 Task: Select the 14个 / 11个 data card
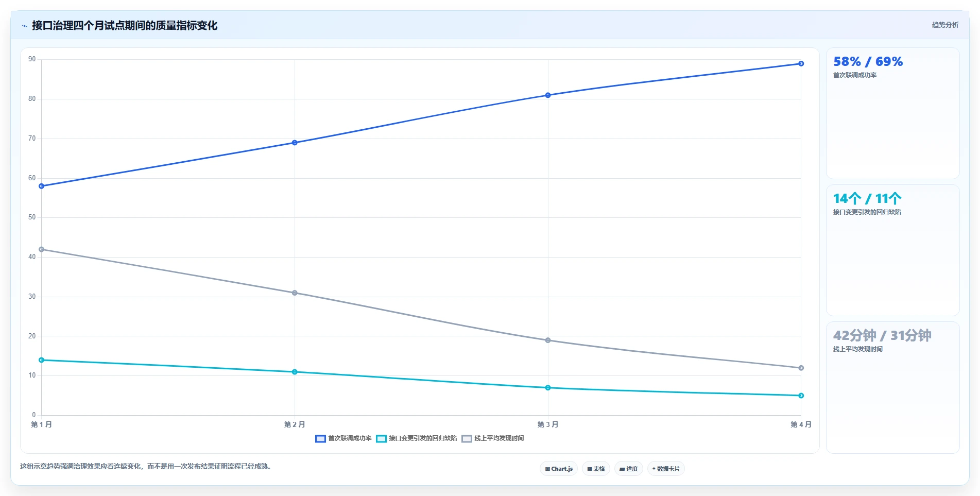[x=892, y=250]
